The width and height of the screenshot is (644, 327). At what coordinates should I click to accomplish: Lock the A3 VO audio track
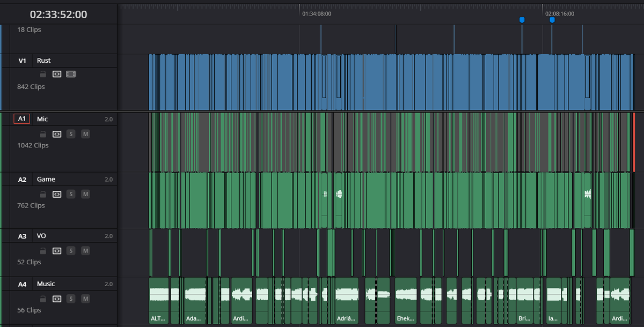(43, 250)
